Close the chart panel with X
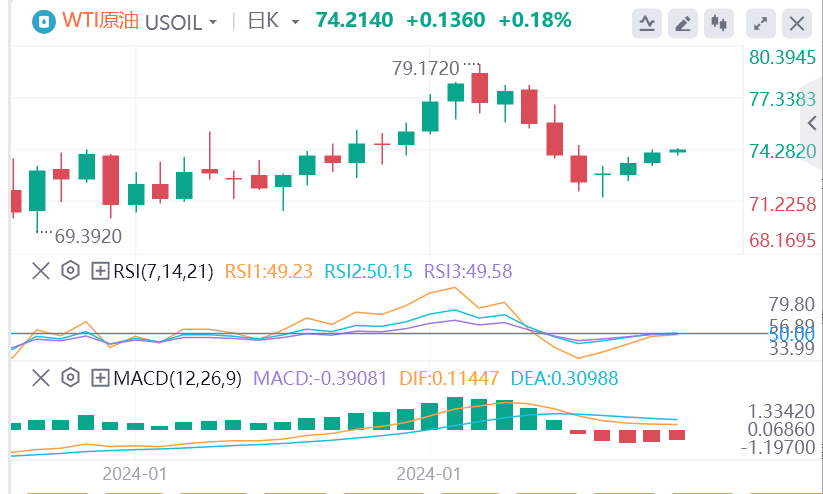 pyautogui.click(x=795, y=22)
